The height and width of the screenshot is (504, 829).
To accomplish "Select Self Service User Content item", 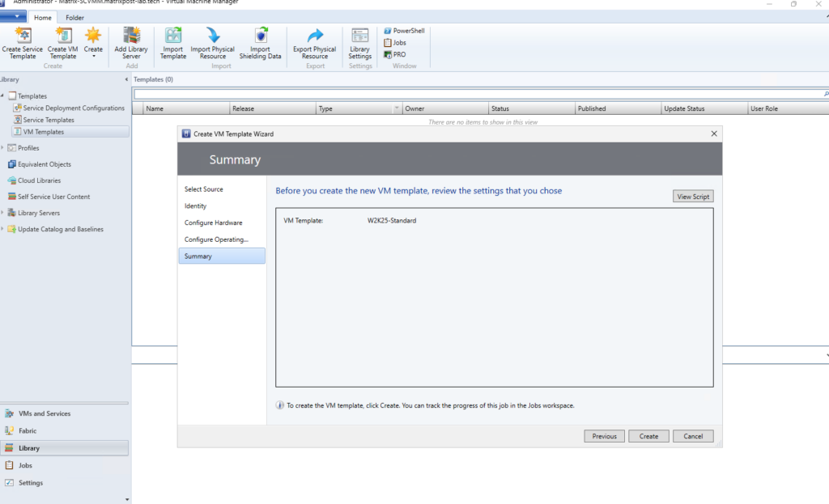I will [49, 197].
